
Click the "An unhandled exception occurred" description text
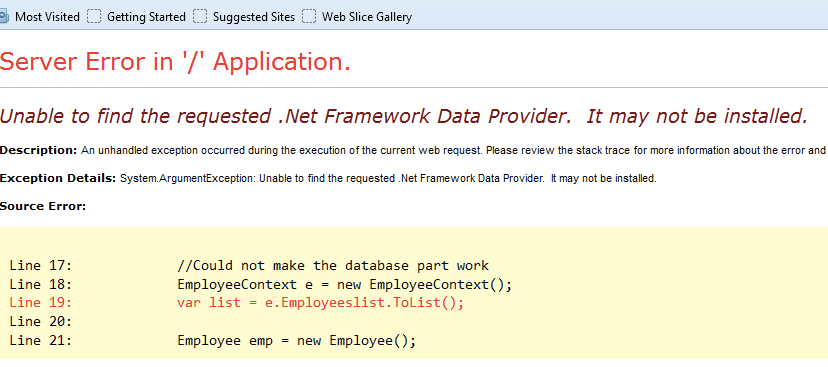[x=454, y=150]
